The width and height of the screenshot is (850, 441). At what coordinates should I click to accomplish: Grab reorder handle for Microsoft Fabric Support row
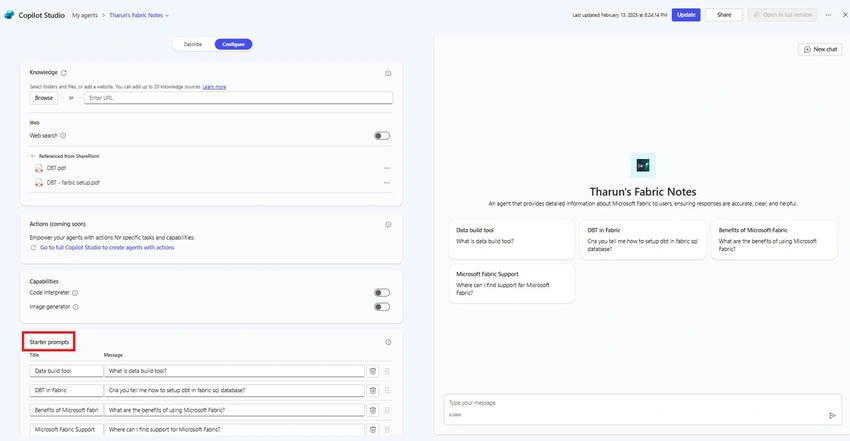coord(387,429)
